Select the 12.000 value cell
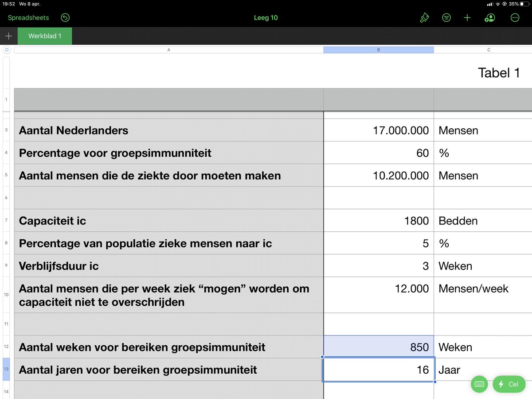532x399 pixels. pyautogui.click(x=379, y=295)
